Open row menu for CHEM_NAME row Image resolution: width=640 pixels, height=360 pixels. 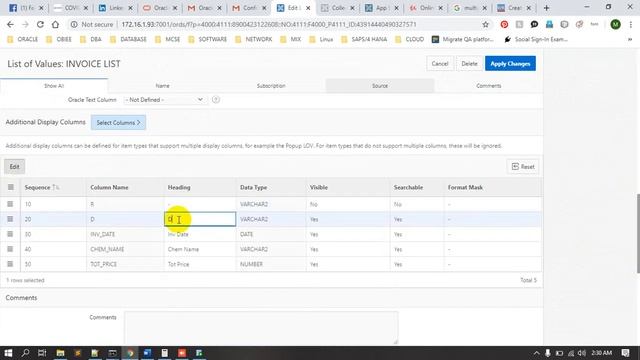pyautogui.click(x=10, y=249)
